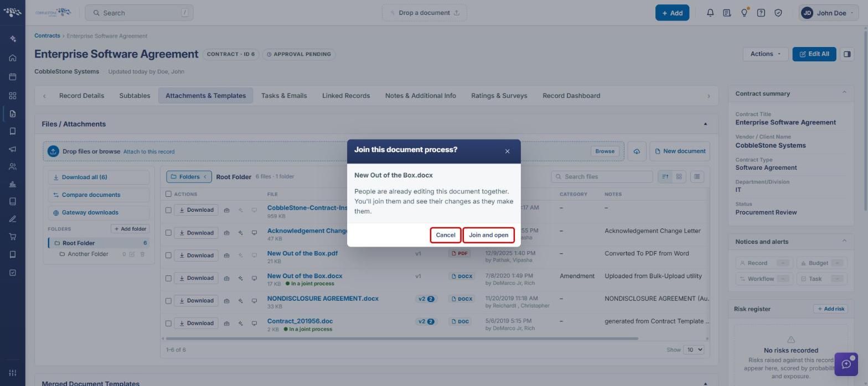Open the shield check icon in top bar
Image resolution: width=868 pixels, height=386 pixels.
pyautogui.click(x=778, y=13)
